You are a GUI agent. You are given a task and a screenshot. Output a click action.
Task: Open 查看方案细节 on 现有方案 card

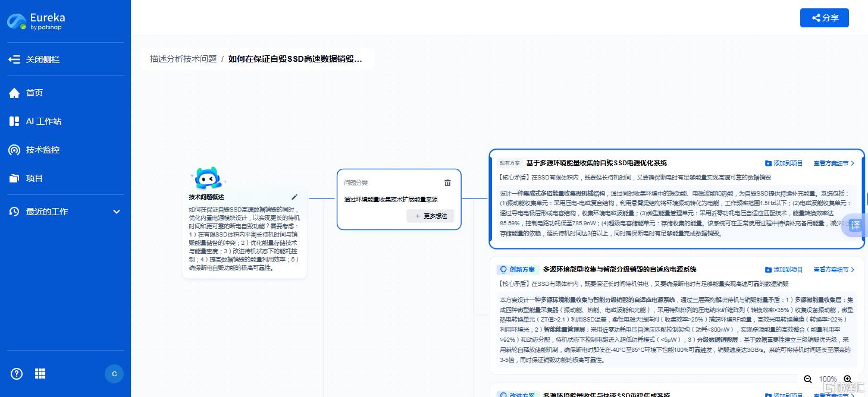(x=834, y=163)
